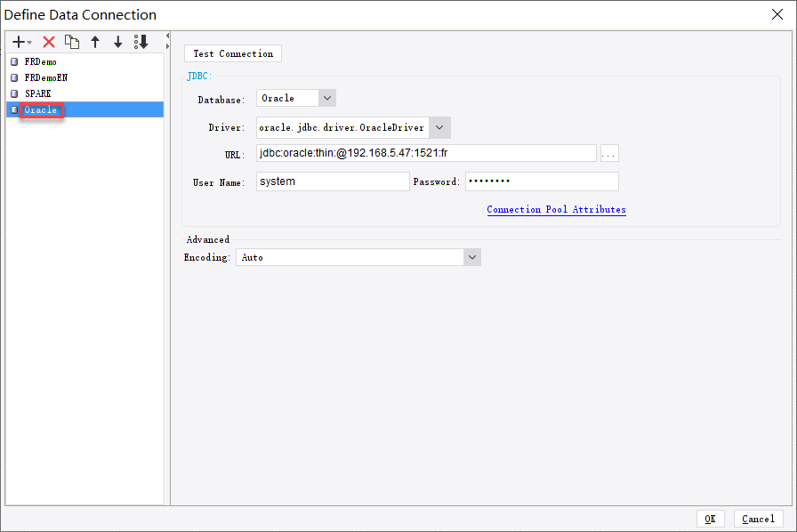797x532 pixels.
Task: Duplicate the Oracle connection using copy icon
Action: click(x=71, y=41)
